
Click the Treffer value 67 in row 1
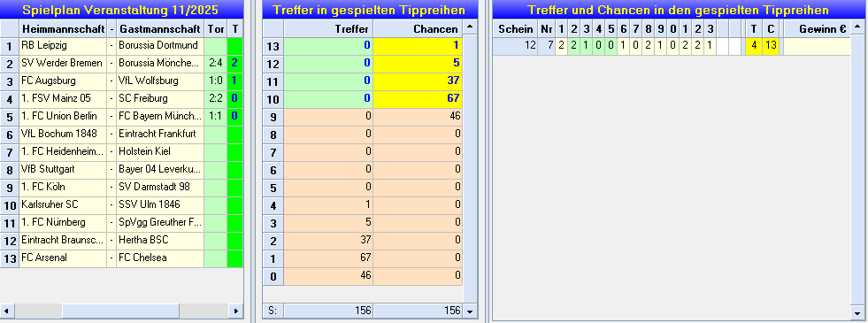coord(328,258)
